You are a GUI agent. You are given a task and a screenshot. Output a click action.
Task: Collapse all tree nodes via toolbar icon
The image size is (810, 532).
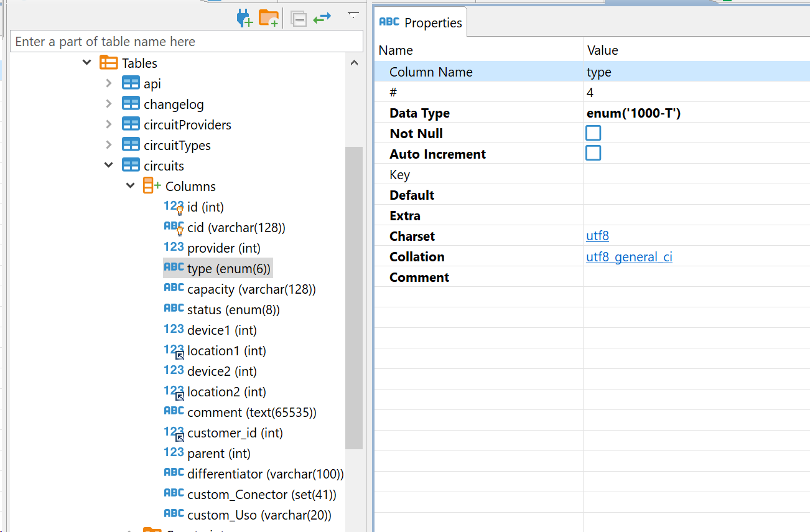[299, 17]
